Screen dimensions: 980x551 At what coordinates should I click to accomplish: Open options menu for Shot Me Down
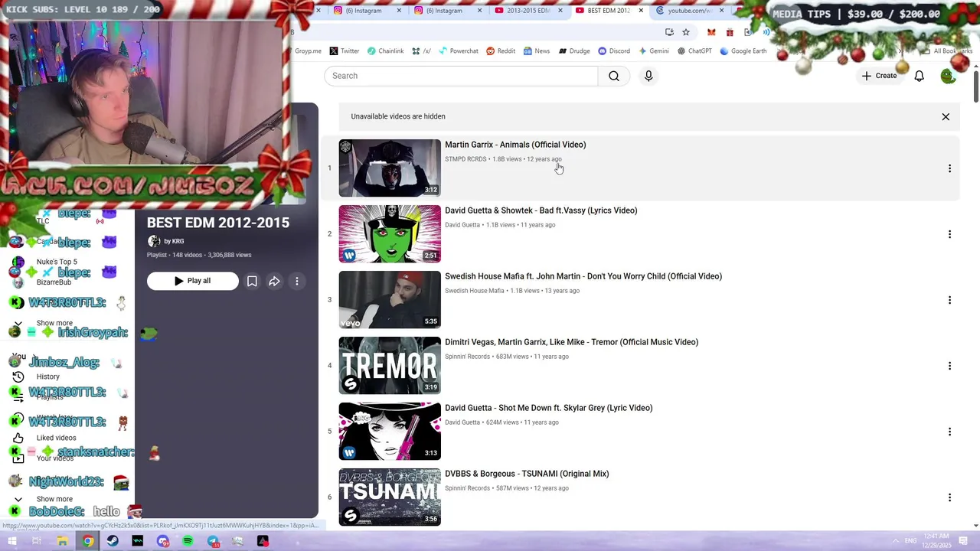(949, 432)
